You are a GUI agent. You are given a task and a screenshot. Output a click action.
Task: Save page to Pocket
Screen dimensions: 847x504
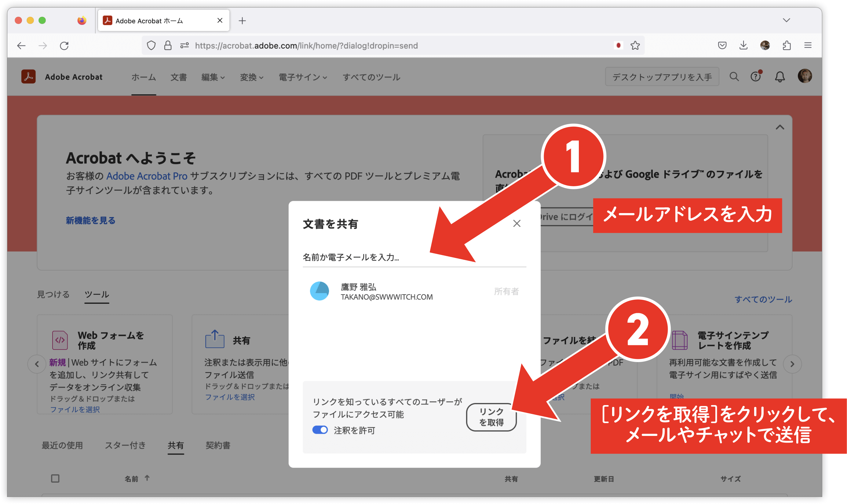coord(722,45)
